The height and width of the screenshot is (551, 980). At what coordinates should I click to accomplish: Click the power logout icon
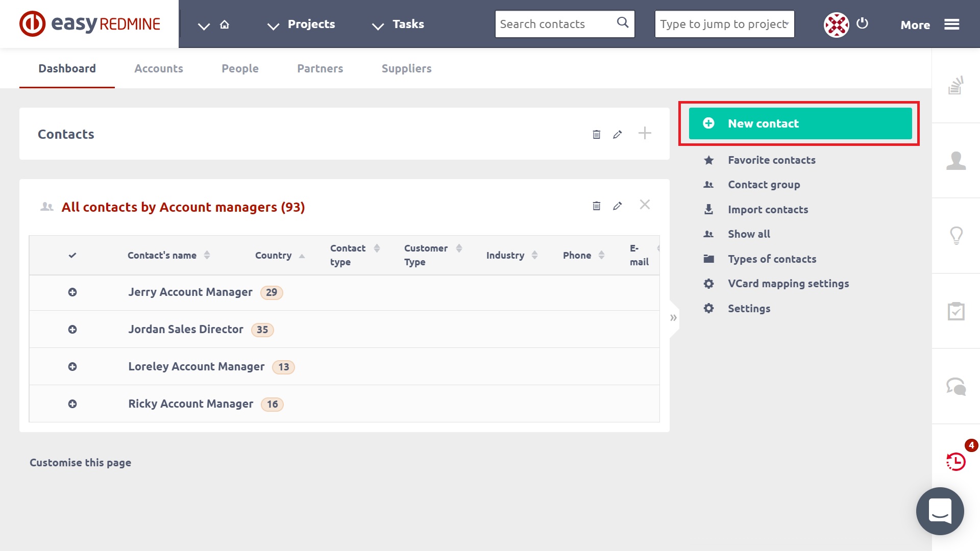pyautogui.click(x=862, y=23)
